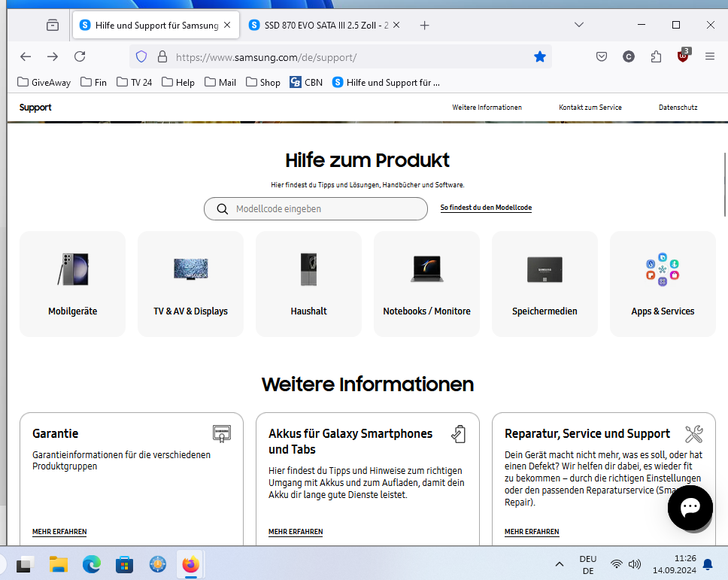
Task: Open the GiveAway bookmarks folder
Action: (x=44, y=82)
